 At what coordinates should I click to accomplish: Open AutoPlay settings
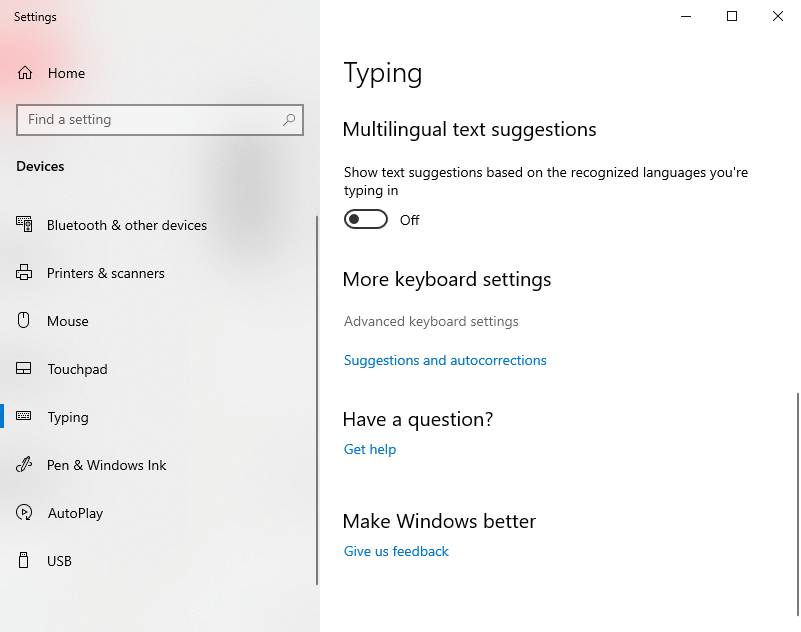click(x=76, y=513)
